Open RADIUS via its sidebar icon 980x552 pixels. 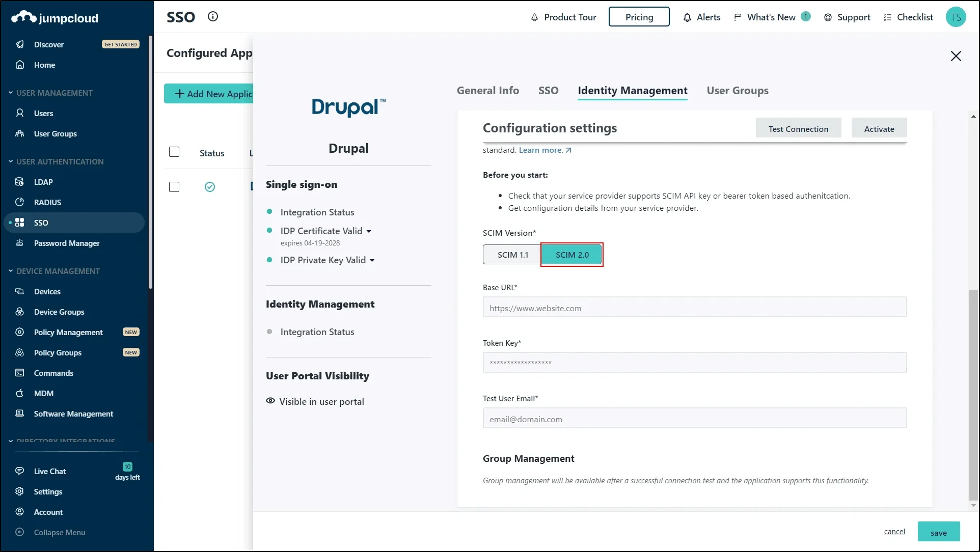click(20, 202)
